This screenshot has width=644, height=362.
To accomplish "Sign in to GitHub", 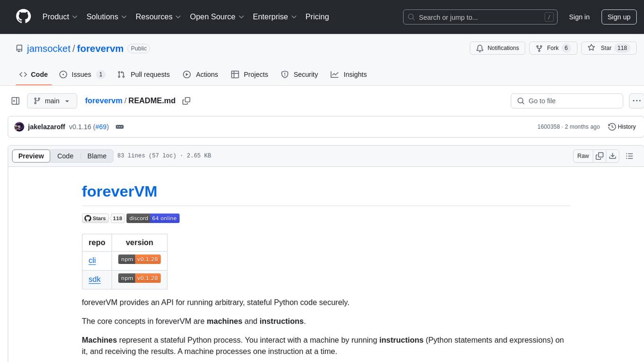I will 579,17.
